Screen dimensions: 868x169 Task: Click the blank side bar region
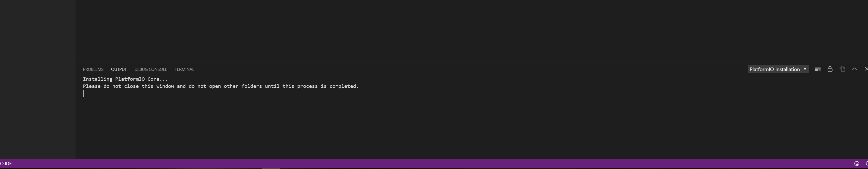tap(38, 80)
